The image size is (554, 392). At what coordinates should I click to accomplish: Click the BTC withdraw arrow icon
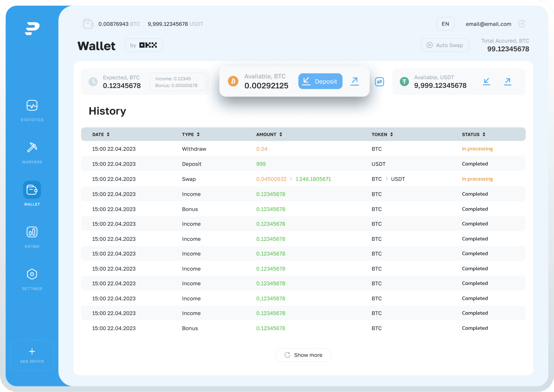point(354,81)
